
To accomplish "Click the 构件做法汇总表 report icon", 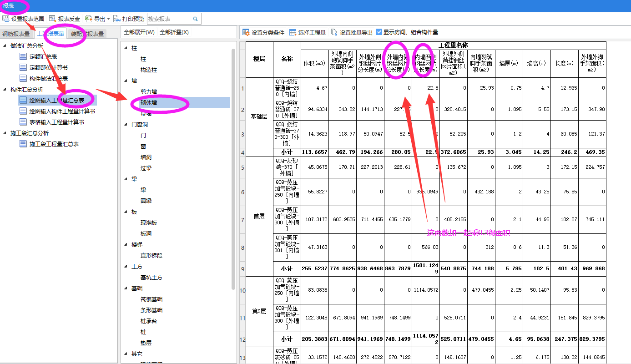I will (x=23, y=78).
